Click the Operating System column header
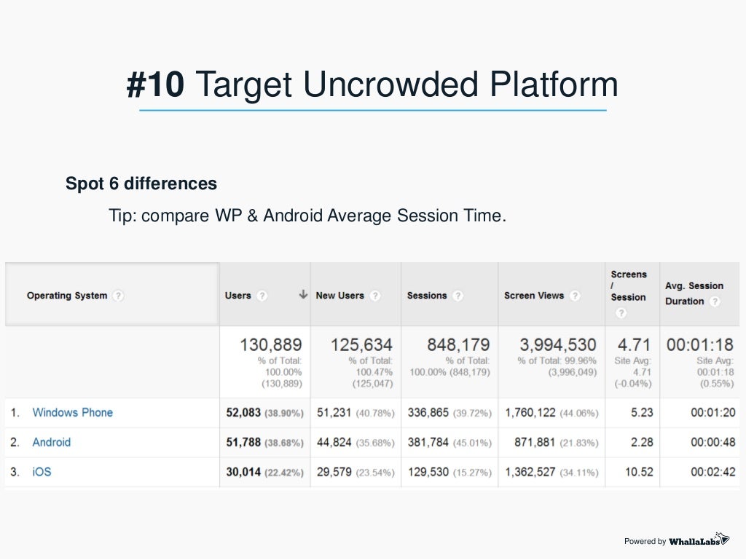This screenshot has width=746, height=560. pyautogui.click(x=67, y=296)
